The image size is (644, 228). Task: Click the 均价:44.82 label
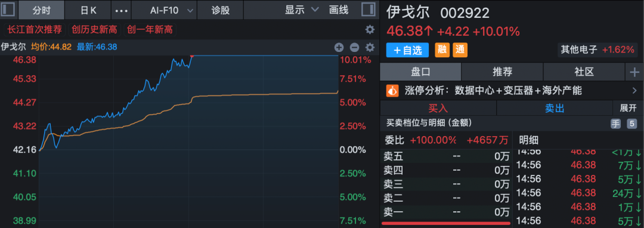click(52, 47)
